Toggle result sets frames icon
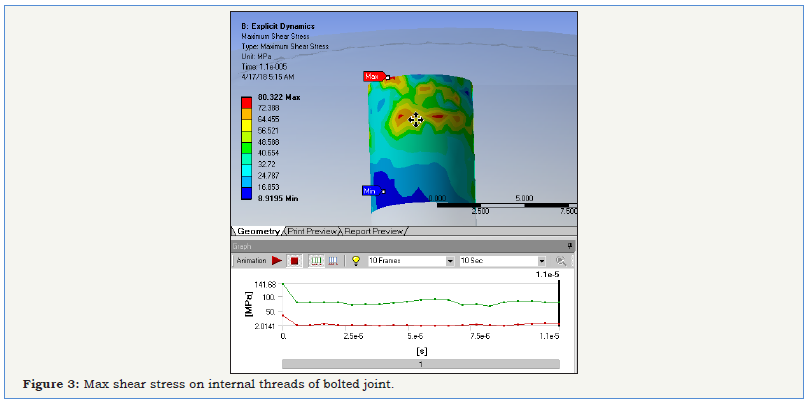The image size is (811, 402). [x=332, y=261]
